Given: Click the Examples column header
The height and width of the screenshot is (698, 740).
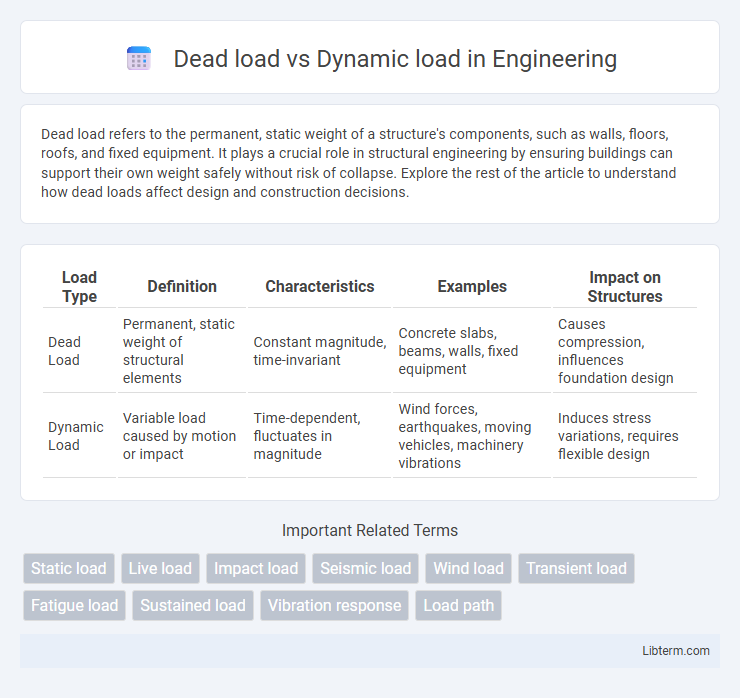Looking at the screenshot, I should pyautogui.click(x=472, y=286).
